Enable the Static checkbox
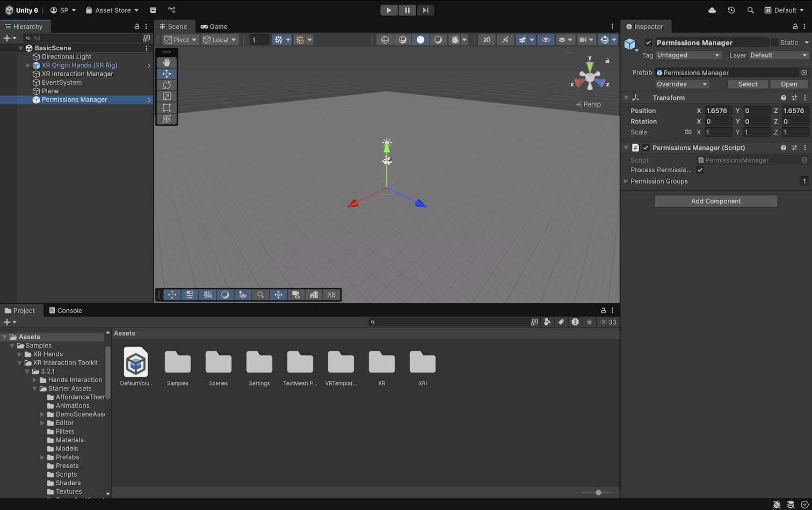This screenshot has width=812, height=510. coord(774,42)
